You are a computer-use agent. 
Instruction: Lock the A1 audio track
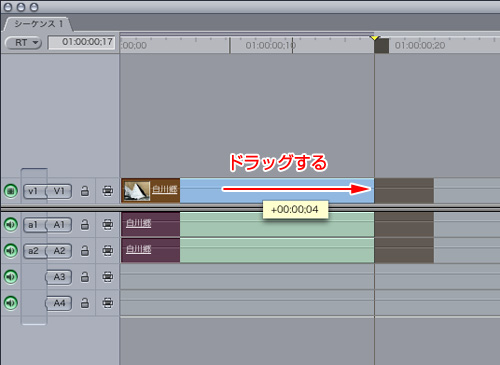point(85,224)
